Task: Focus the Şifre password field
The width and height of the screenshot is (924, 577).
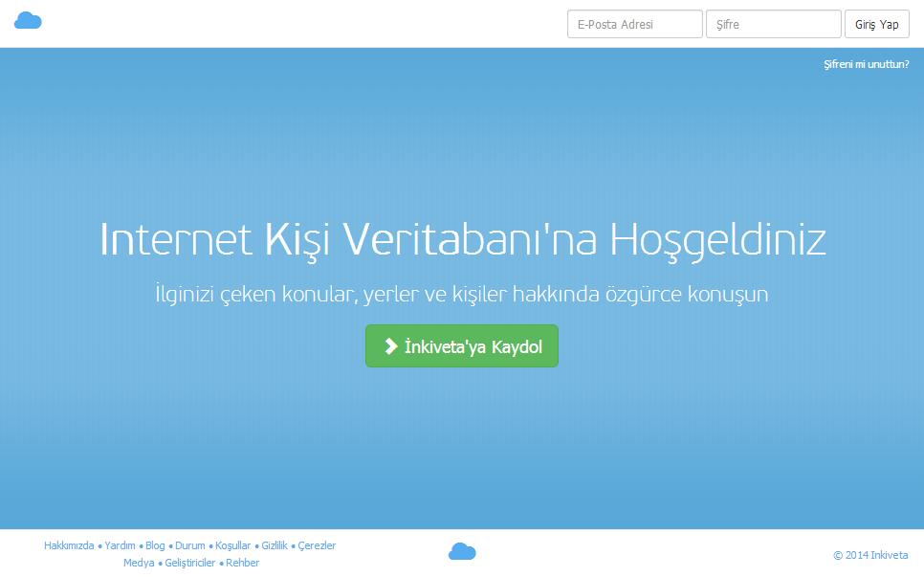Action: point(773,24)
